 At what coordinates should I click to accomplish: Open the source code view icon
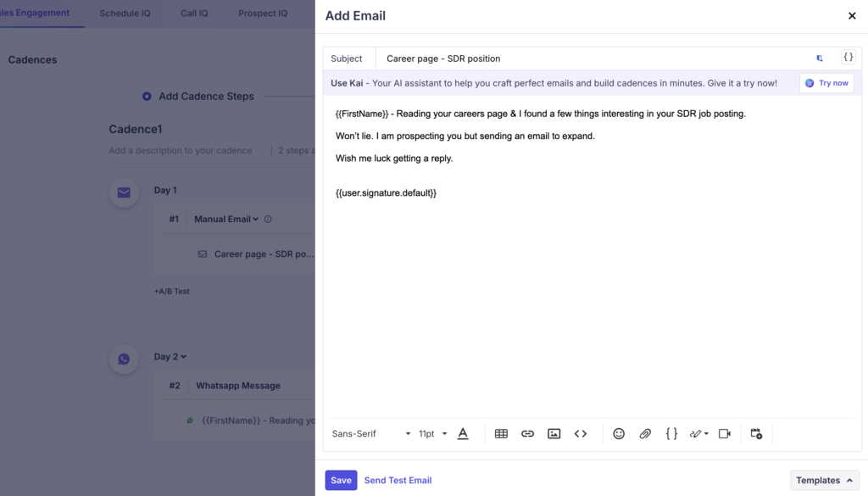(x=581, y=433)
